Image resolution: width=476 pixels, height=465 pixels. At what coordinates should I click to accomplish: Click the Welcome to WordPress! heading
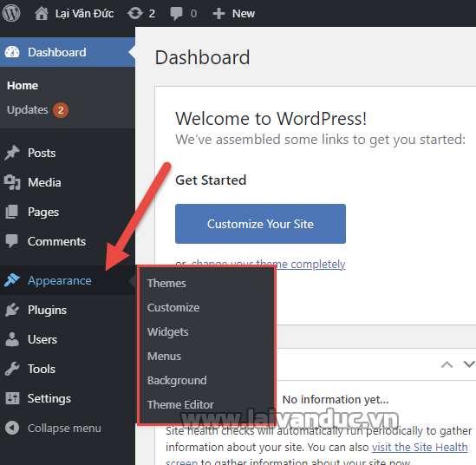pyautogui.click(x=271, y=119)
